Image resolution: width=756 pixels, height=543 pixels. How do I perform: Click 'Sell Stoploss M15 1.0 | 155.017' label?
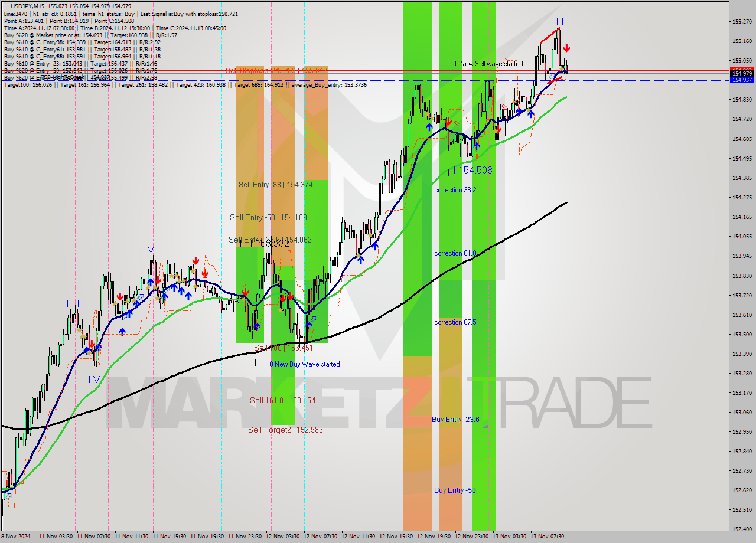pos(276,70)
